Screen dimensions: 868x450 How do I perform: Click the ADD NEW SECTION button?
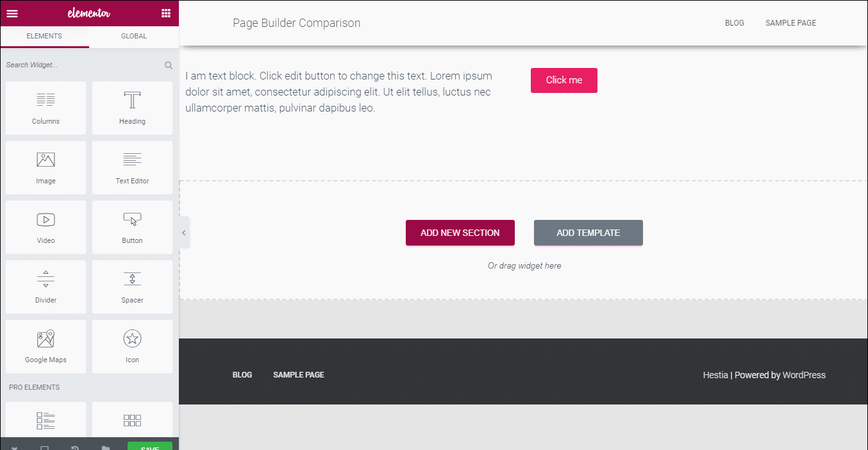460,232
